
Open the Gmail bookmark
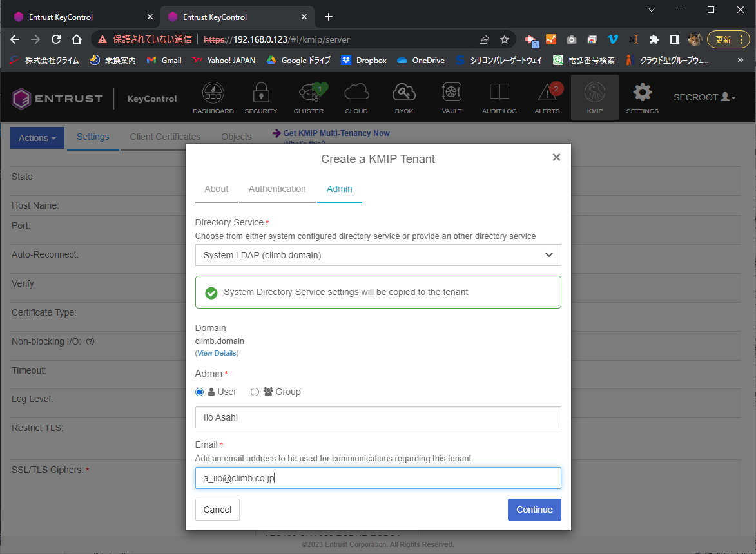[x=164, y=60]
